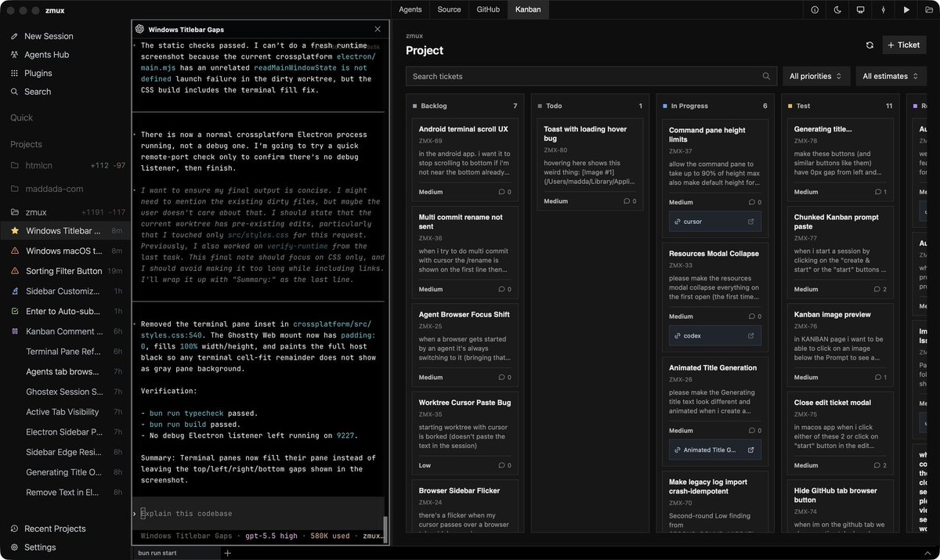Open the folder icon at top right

pyautogui.click(x=929, y=10)
